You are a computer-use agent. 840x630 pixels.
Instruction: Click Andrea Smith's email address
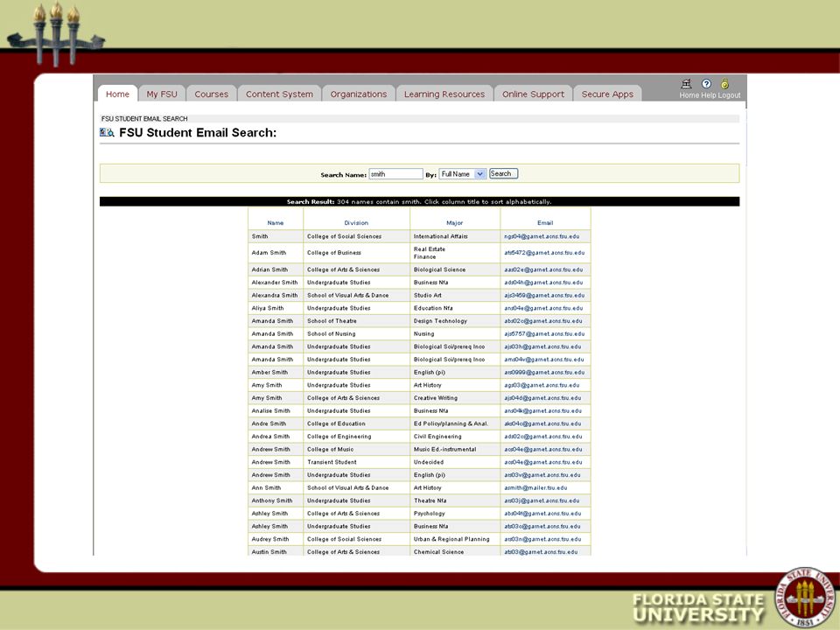(542, 437)
